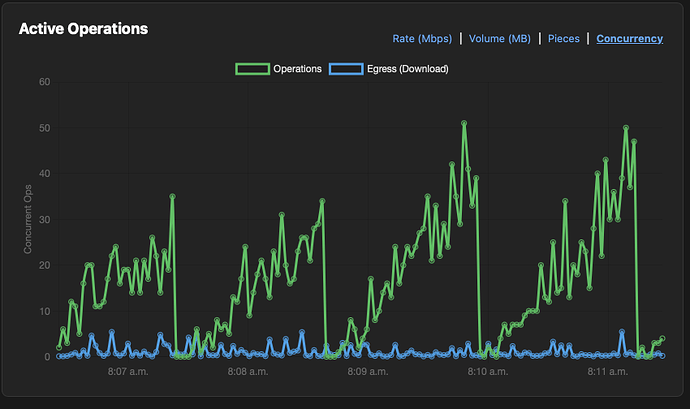The height and width of the screenshot is (409, 690).
Task: Toggle the Operations series via its label
Action: click(297, 69)
